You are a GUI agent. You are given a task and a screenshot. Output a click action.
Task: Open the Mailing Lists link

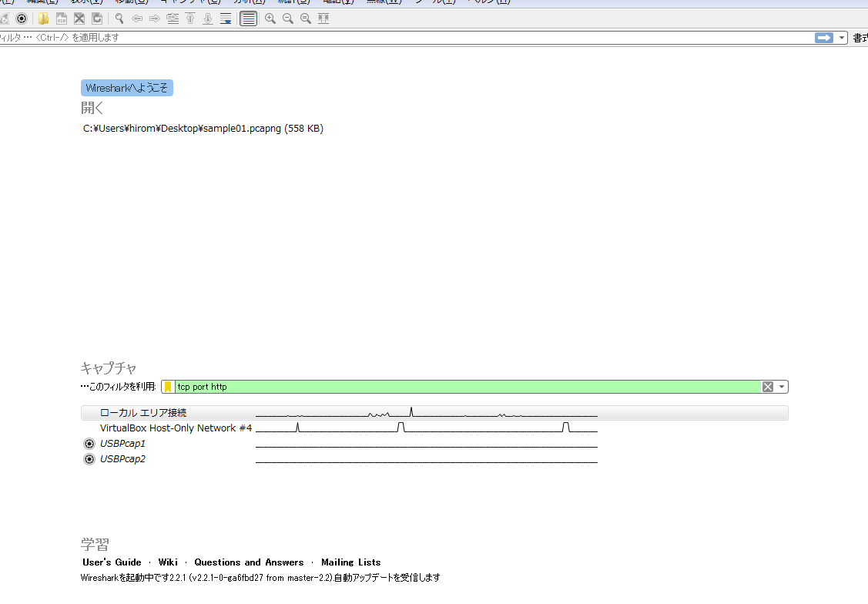coord(350,562)
